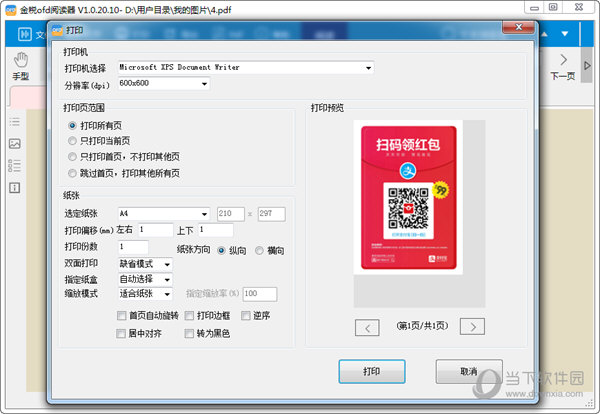The image size is (600, 414).
Task: Click the next page arrow in main window toolbar
Action: point(563,60)
